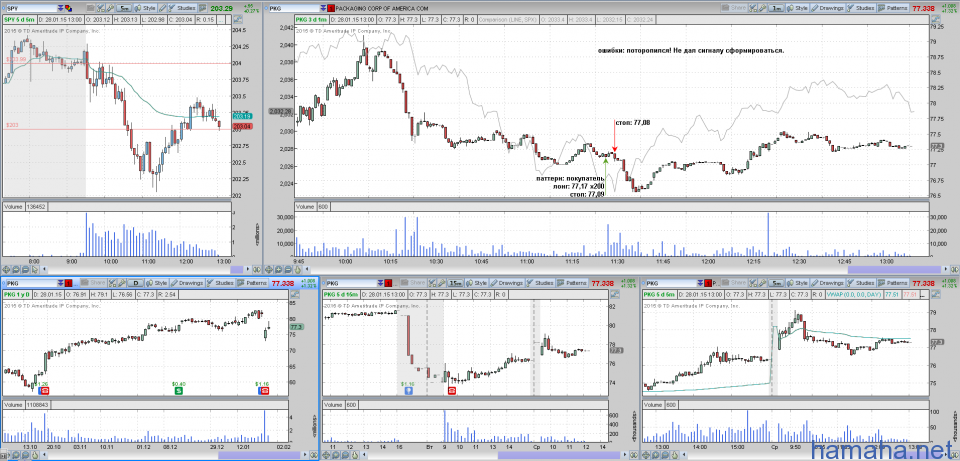
Task: Click price-axis settings icon on main PKG chart
Action: point(936,18)
